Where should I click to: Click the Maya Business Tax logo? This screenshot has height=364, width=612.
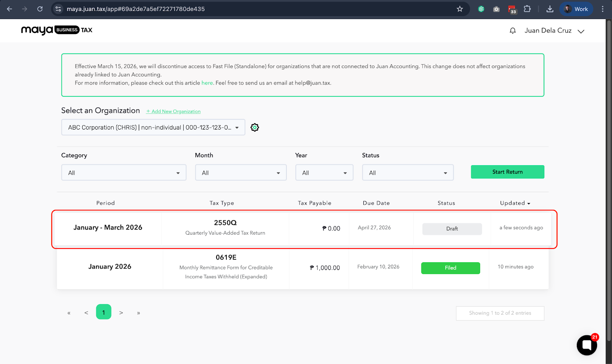point(57,30)
